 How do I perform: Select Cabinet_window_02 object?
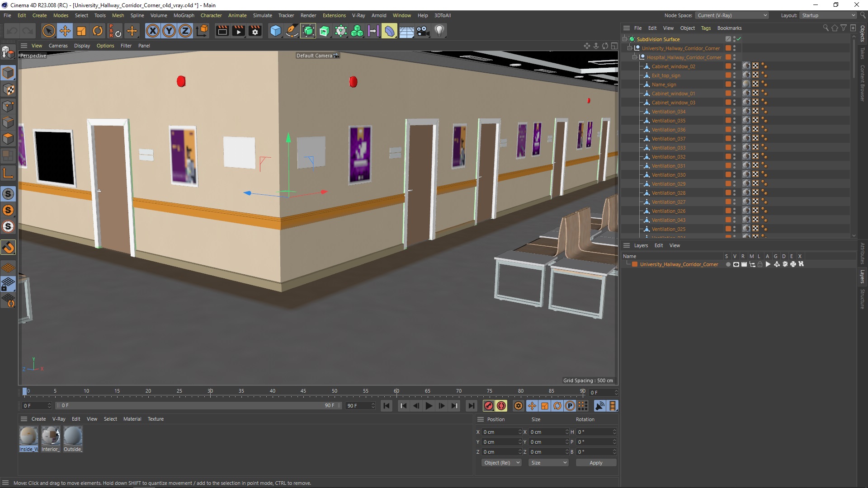coord(673,66)
